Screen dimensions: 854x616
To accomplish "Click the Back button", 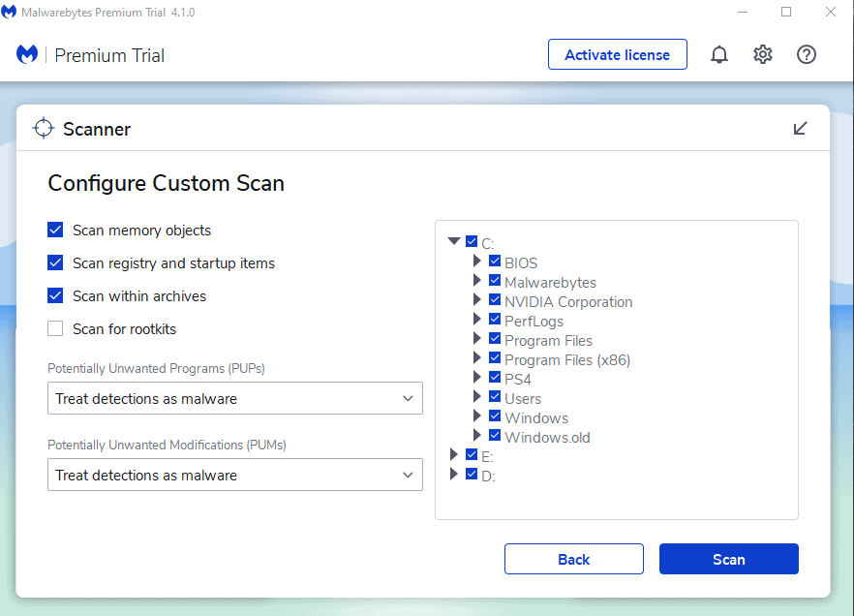I will 573,559.
